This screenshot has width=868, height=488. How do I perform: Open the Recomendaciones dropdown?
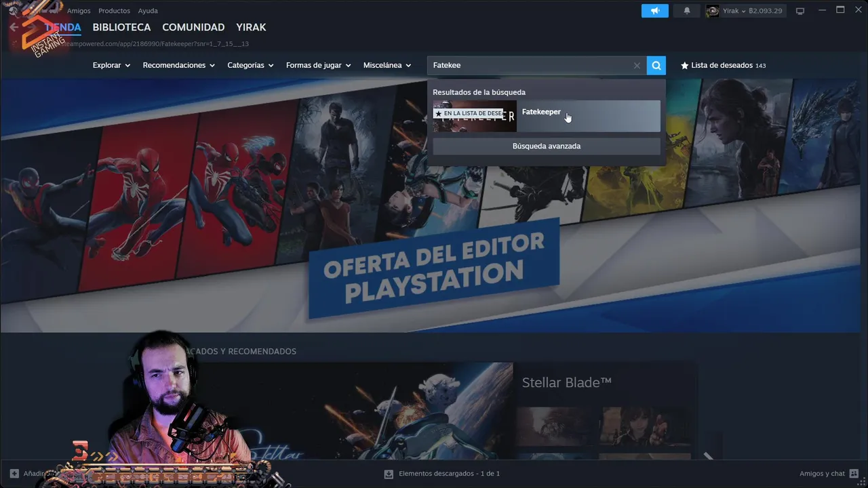pyautogui.click(x=178, y=65)
